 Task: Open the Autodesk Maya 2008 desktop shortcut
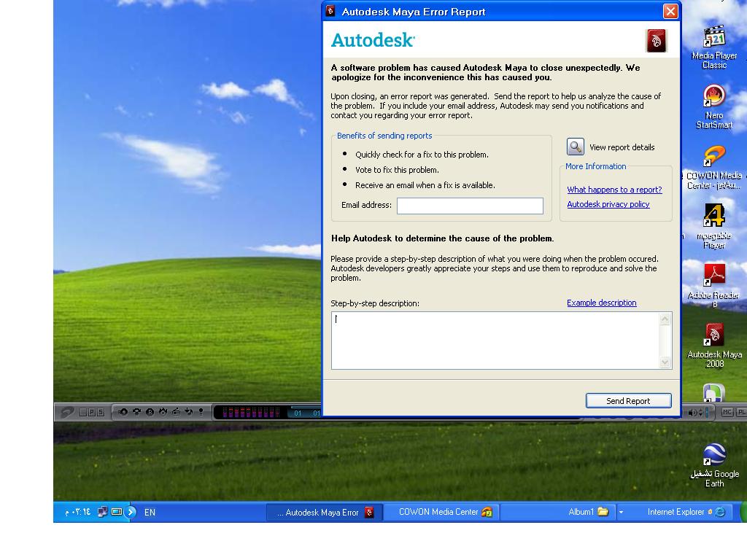coord(714,346)
